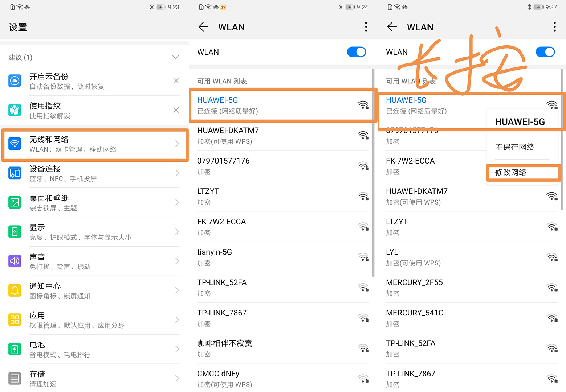Expand the 显示 settings row arrow

tap(177, 232)
